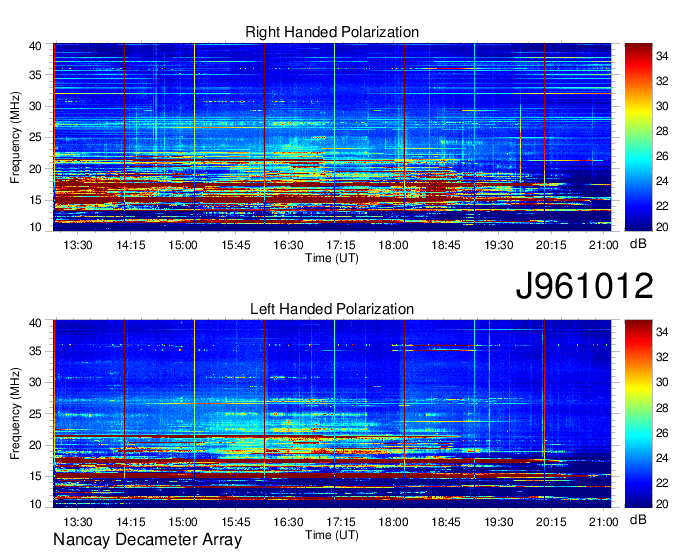
Task: Click "35" frequency tick of Left Handed plot
Action: 35,351
